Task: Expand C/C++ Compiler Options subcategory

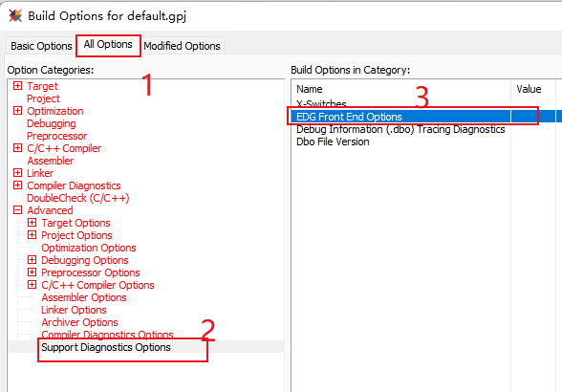Action: click(x=32, y=285)
